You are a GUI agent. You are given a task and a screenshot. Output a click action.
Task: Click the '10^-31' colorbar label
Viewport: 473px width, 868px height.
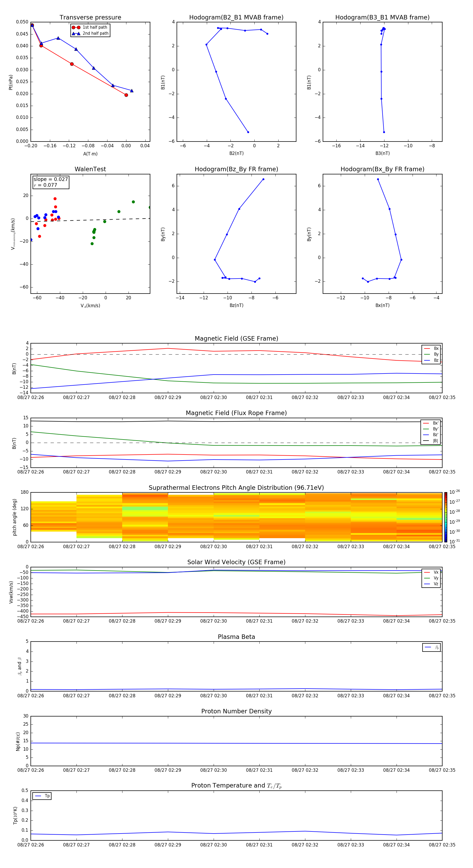pyautogui.click(x=455, y=542)
